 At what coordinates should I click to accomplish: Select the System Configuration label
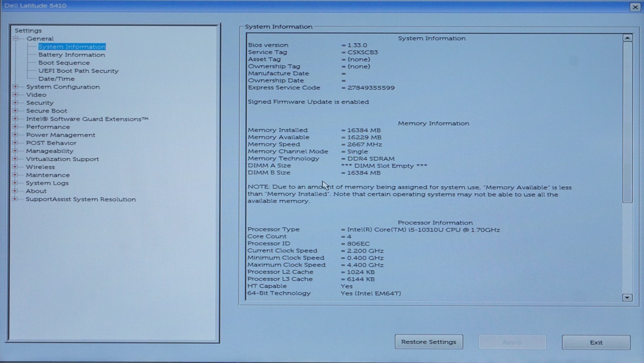[63, 87]
